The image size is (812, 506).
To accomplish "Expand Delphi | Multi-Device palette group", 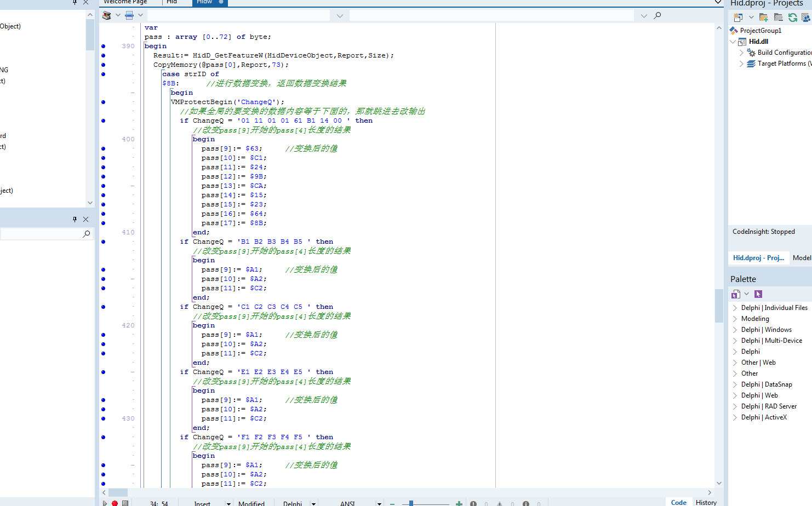I will [735, 341].
